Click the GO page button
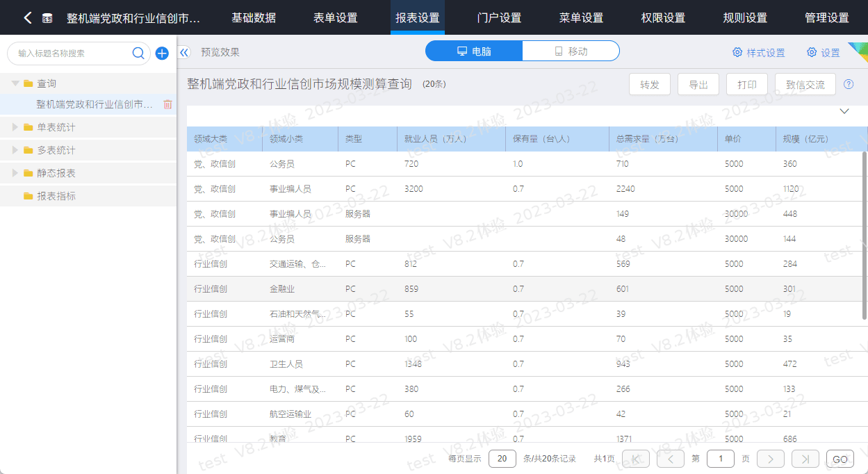Viewport: 868px width, 474px height. 840,459
